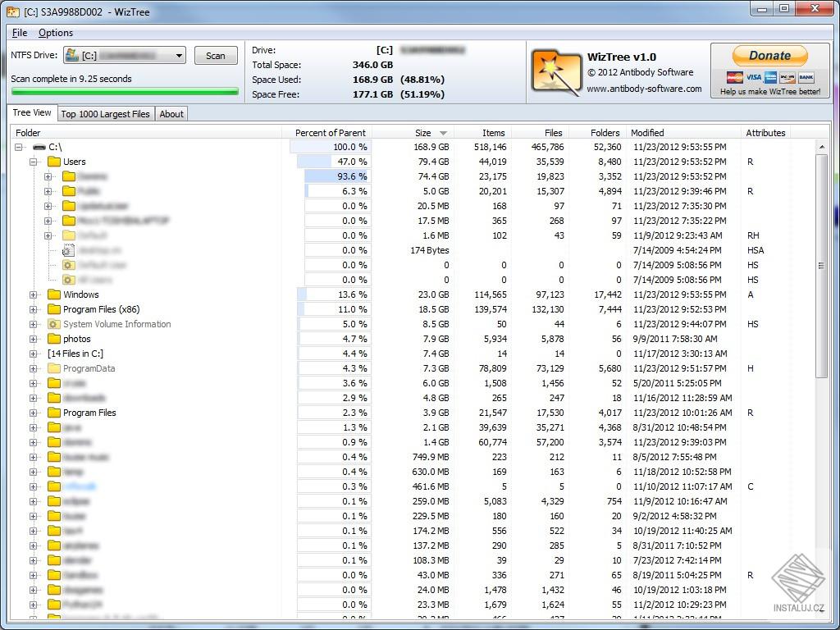Sort by the Folder column header
This screenshot has height=630, width=840.
146,133
